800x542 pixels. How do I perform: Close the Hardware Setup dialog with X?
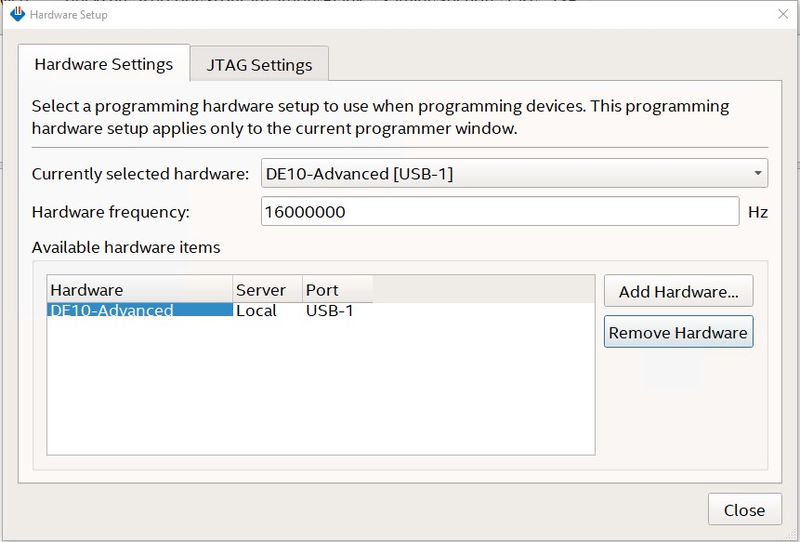783,14
